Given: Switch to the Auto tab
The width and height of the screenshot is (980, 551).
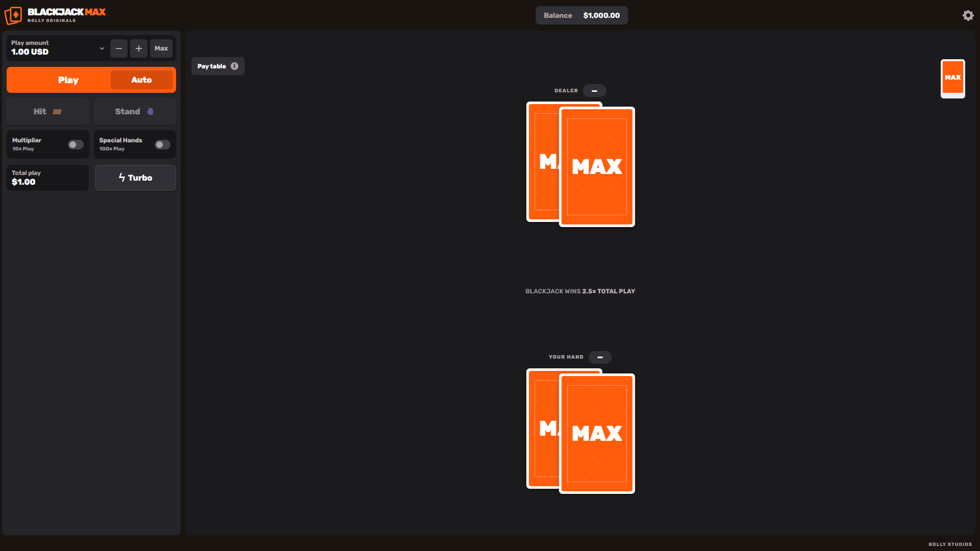Looking at the screenshot, I should click(x=141, y=80).
